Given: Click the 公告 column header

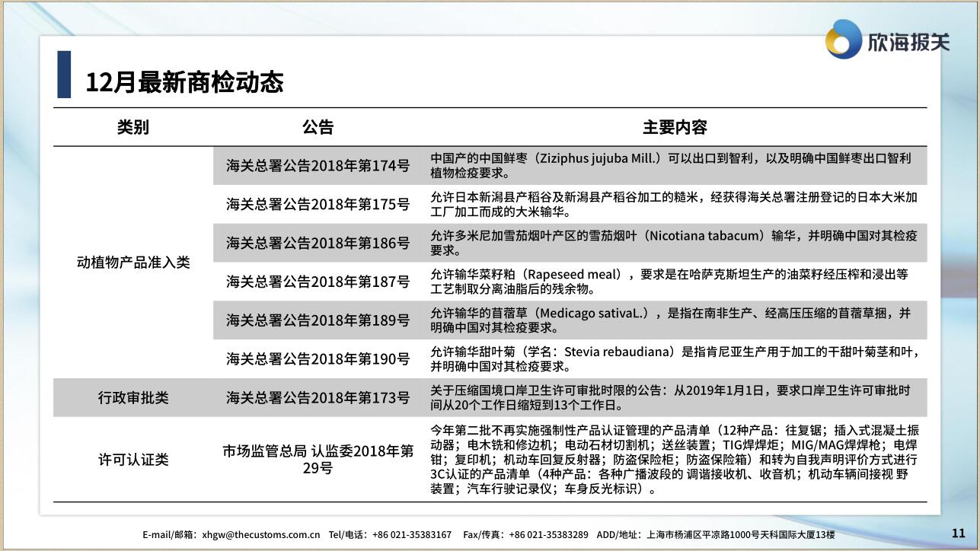Looking at the screenshot, I should [318, 127].
